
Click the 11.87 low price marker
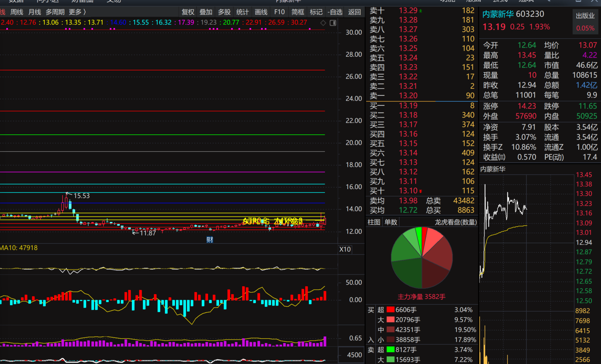[148, 233]
